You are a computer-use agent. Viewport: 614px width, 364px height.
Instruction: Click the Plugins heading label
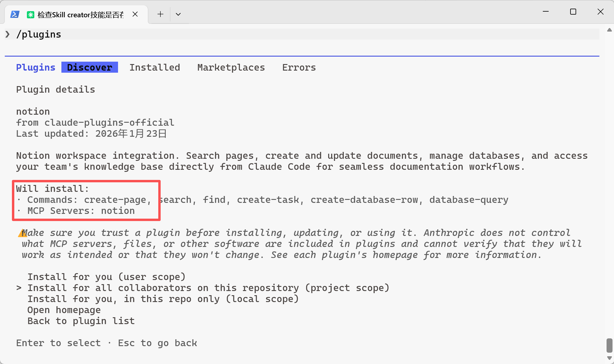[x=36, y=68]
